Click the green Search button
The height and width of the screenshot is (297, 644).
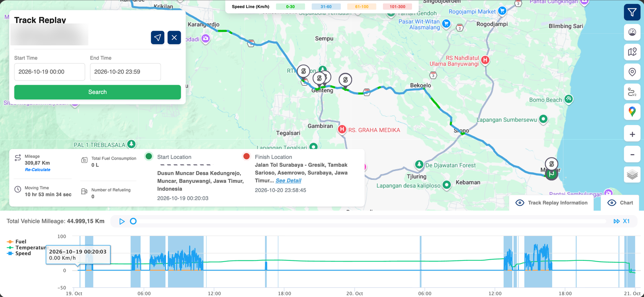pyautogui.click(x=97, y=92)
